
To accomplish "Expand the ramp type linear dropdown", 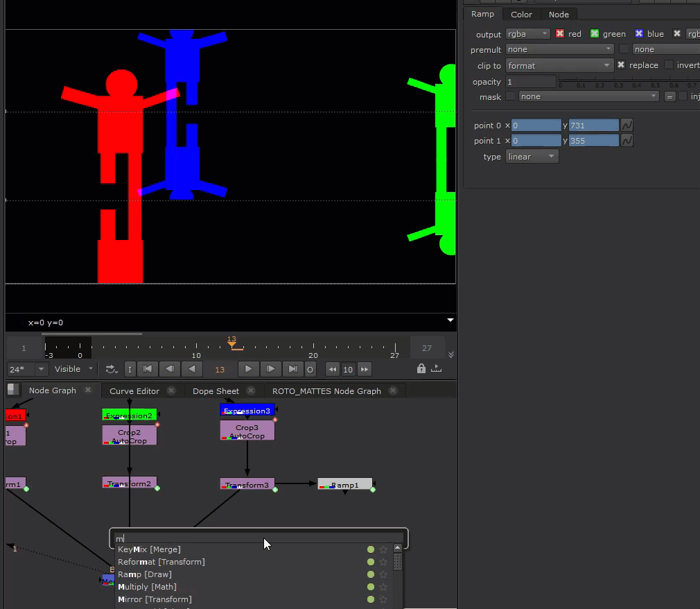I will [x=532, y=157].
